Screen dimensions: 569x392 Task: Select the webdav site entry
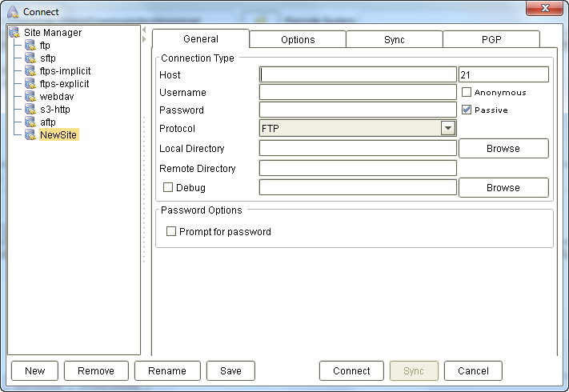pyautogui.click(x=57, y=97)
